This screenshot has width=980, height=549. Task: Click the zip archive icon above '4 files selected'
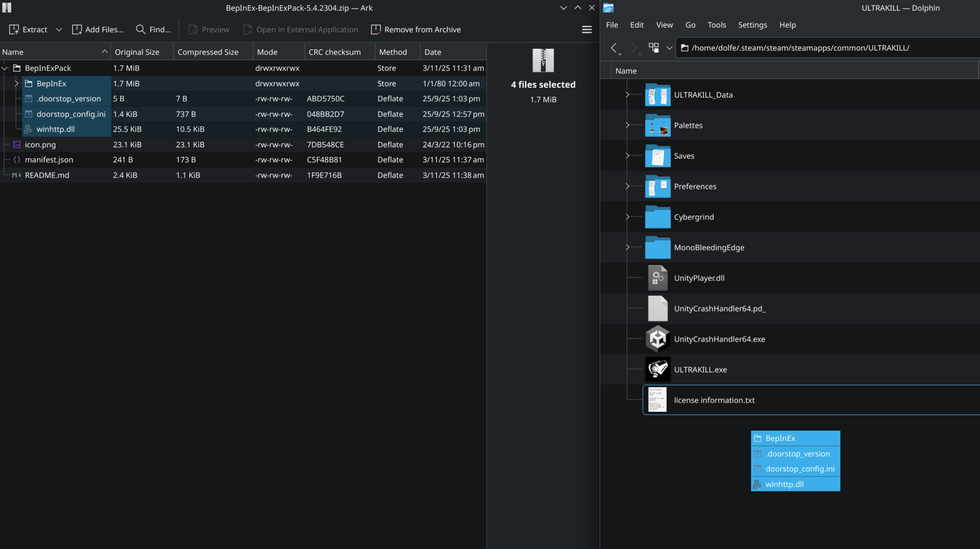543,60
